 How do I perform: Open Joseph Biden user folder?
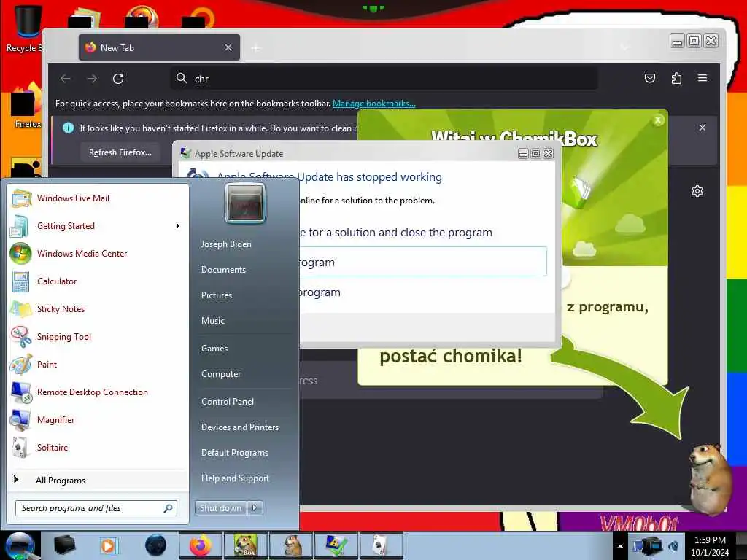point(226,244)
